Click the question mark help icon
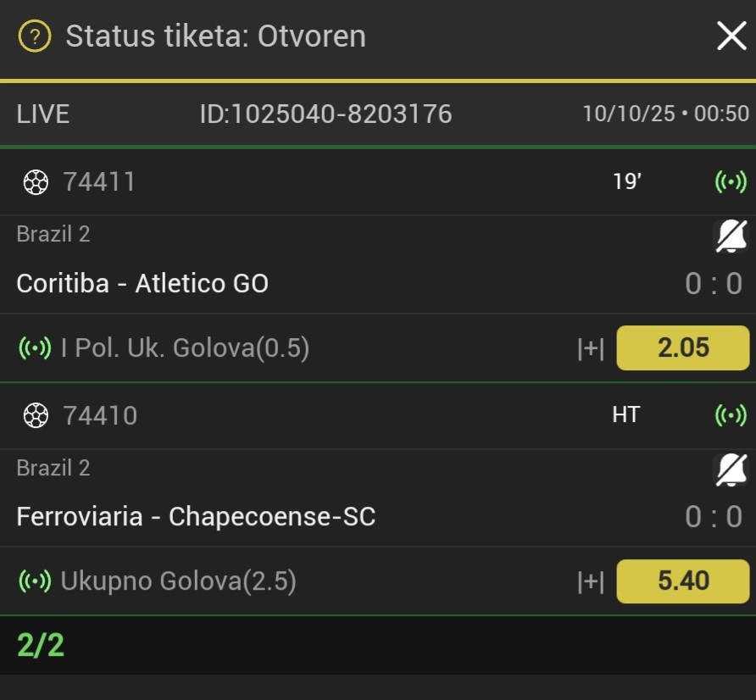This screenshot has height=700, width=756. (35, 36)
